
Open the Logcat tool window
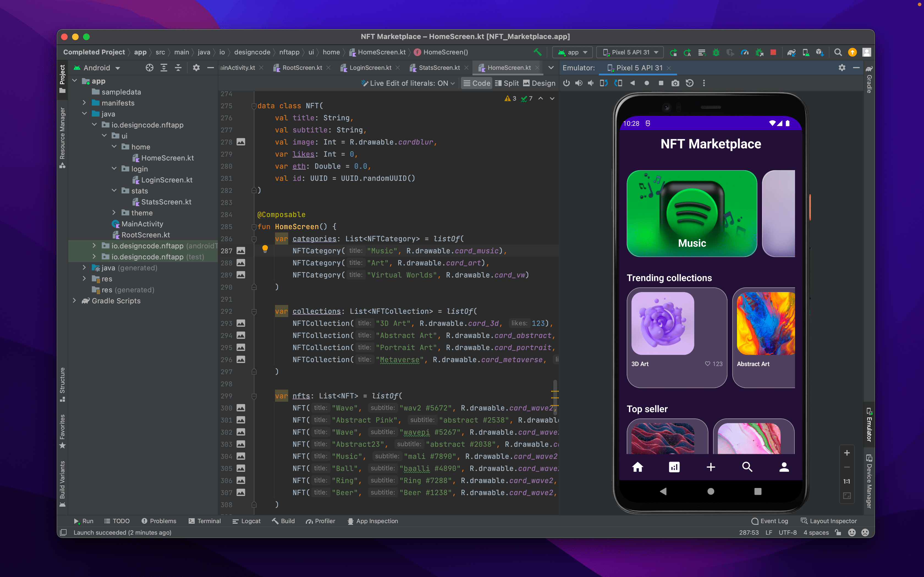[247, 521]
